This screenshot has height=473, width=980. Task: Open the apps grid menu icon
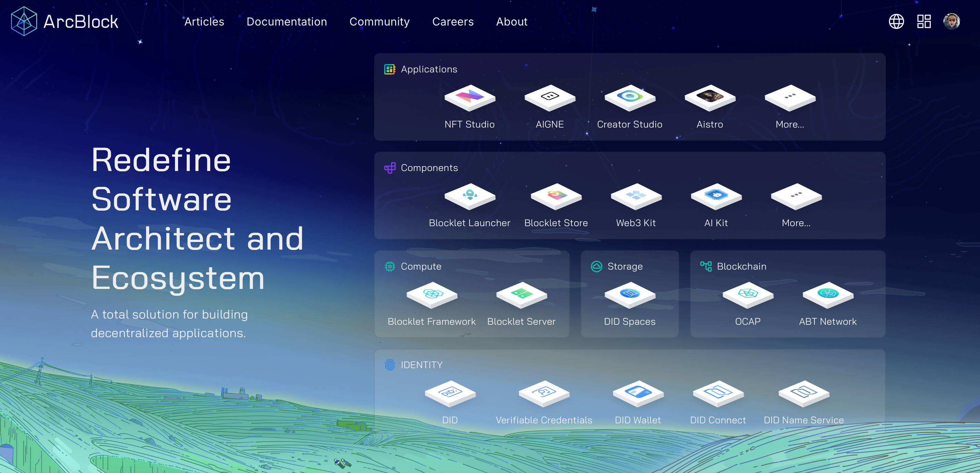(x=924, y=21)
